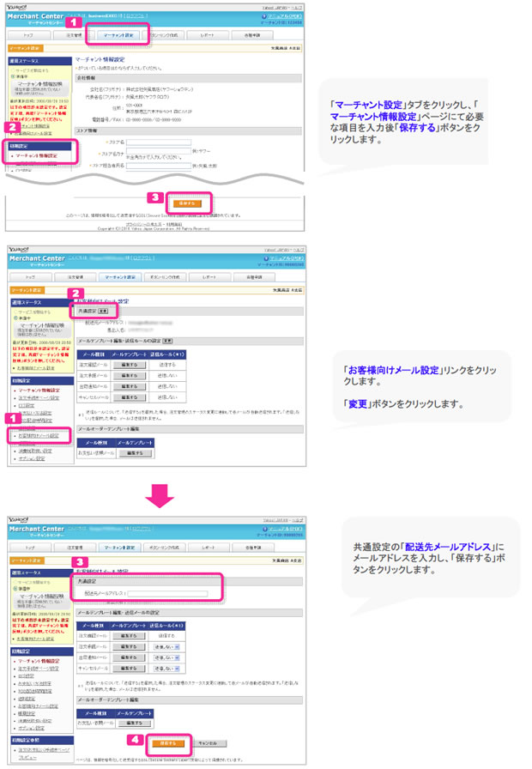
Task: Click the Yahoo! logo in the bottom screenshot
Action: point(17,520)
